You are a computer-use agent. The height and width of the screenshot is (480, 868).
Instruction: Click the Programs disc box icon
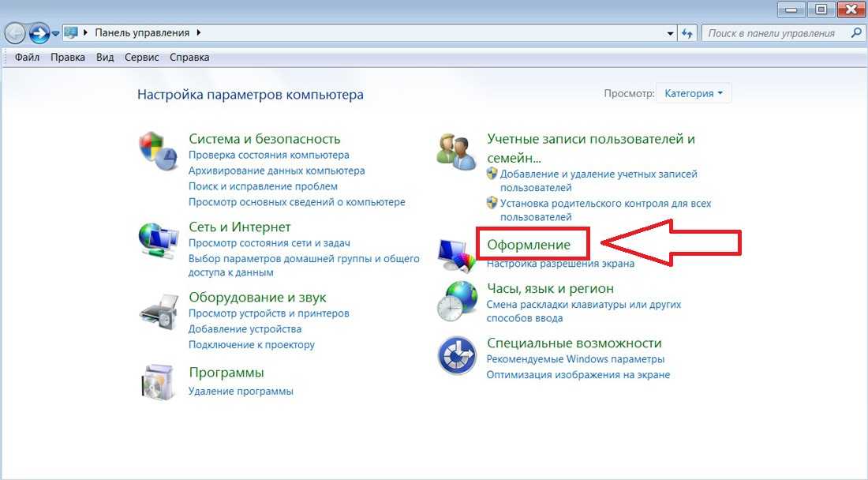click(158, 381)
